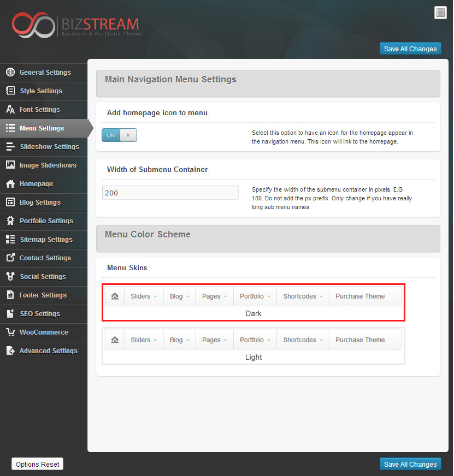The width and height of the screenshot is (454, 476).
Task: Open the Style Settings section
Action: (x=41, y=91)
